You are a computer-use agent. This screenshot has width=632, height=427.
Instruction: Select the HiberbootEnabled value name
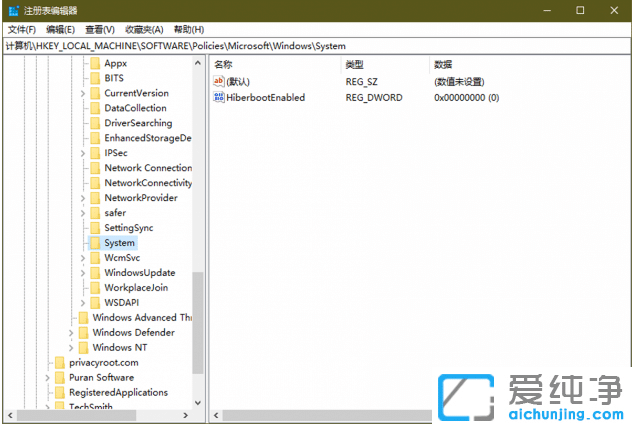coord(266,98)
